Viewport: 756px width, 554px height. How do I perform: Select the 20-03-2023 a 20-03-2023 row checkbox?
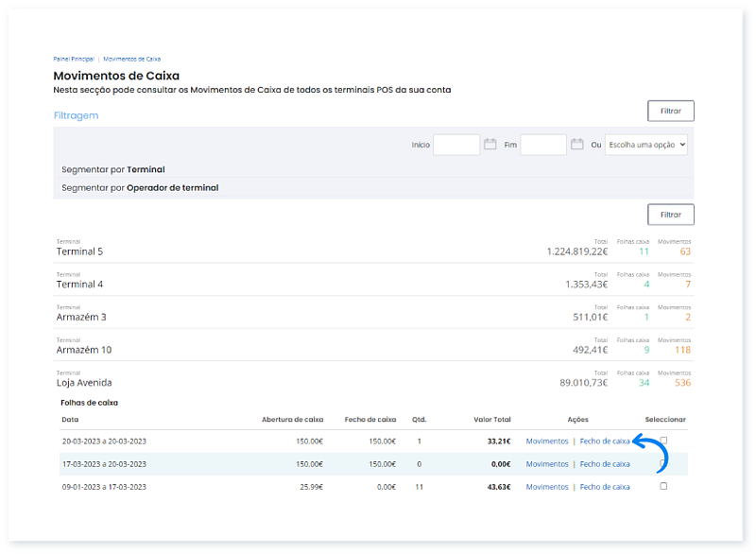tap(663, 441)
